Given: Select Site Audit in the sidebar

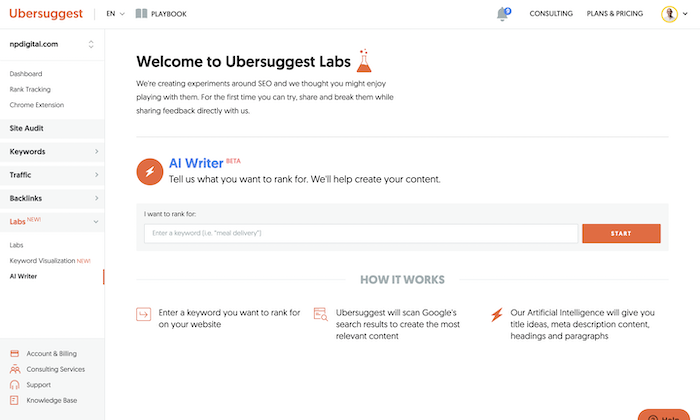Looking at the screenshot, I should coord(52,128).
